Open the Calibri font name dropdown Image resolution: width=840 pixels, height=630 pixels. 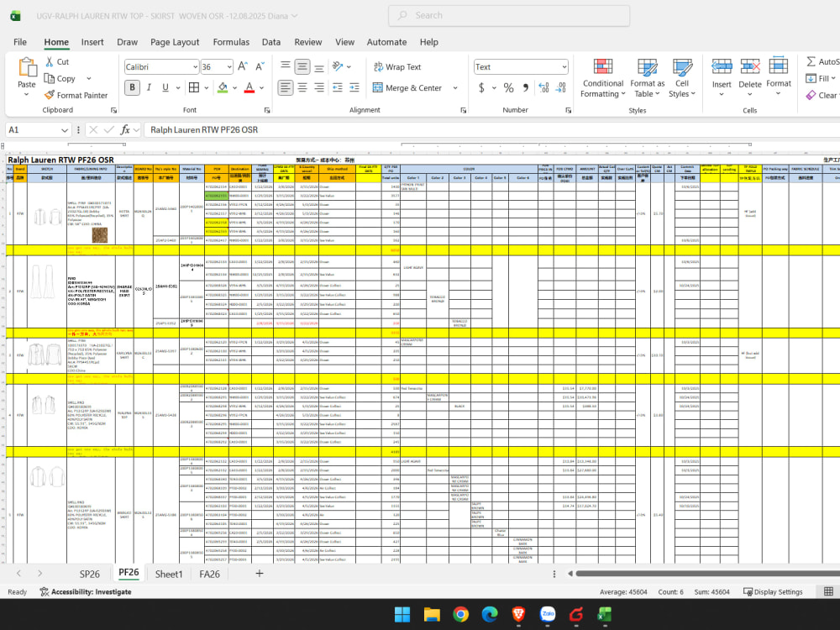pyautogui.click(x=195, y=67)
